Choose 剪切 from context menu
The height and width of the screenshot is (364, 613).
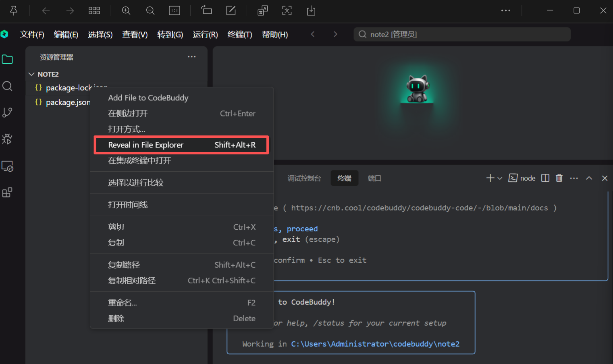182,227
